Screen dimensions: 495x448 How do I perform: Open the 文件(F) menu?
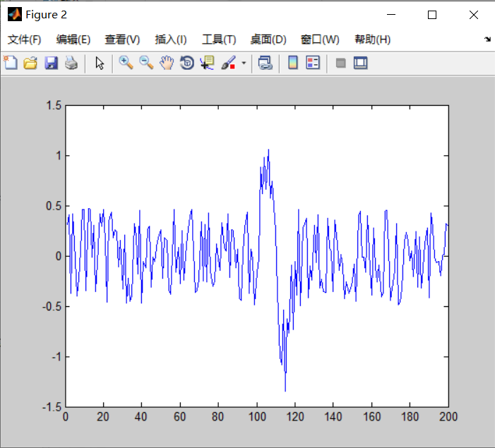pyautogui.click(x=24, y=40)
